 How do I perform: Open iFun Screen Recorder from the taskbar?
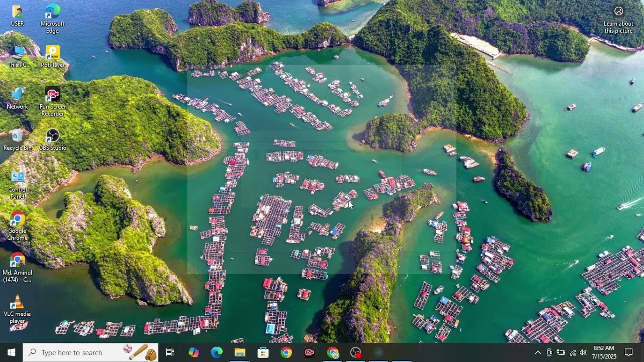pyautogui.click(x=309, y=353)
